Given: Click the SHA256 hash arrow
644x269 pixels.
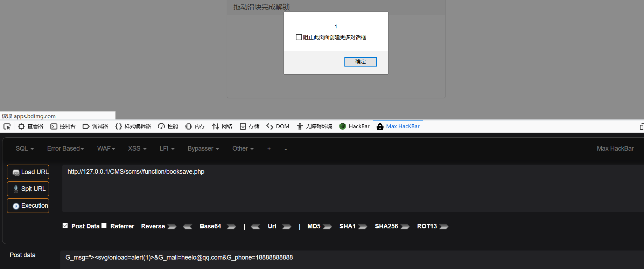Looking at the screenshot, I should (x=405, y=227).
